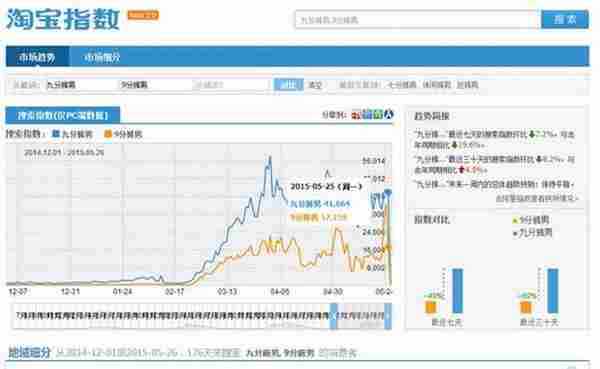Click the blue 搜索 button
Image resolution: width=600 pixels, height=369 pixels.
pyautogui.click(x=564, y=20)
